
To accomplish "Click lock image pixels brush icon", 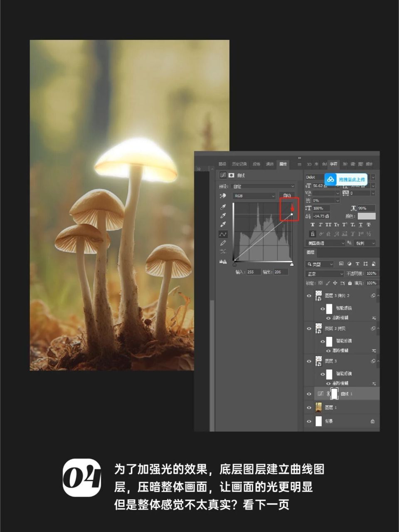I will click(328, 283).
